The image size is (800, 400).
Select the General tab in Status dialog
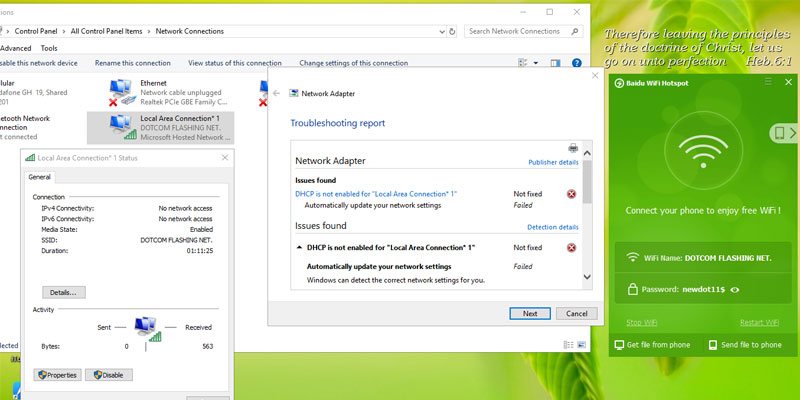(x=39, y=177)
